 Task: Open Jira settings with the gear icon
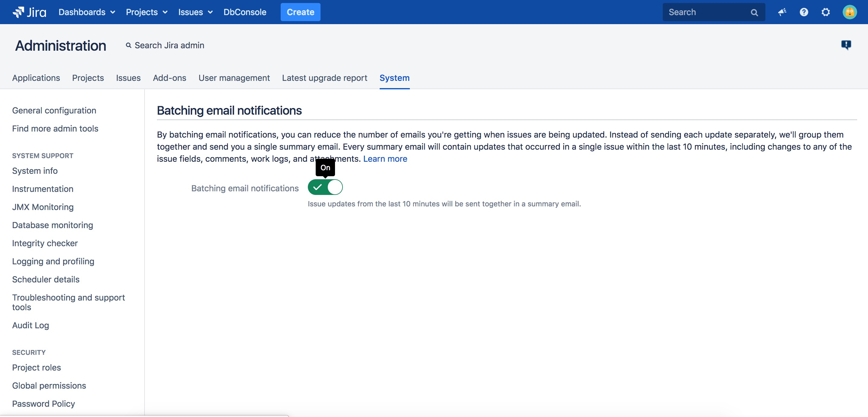[x=825, y=12]
